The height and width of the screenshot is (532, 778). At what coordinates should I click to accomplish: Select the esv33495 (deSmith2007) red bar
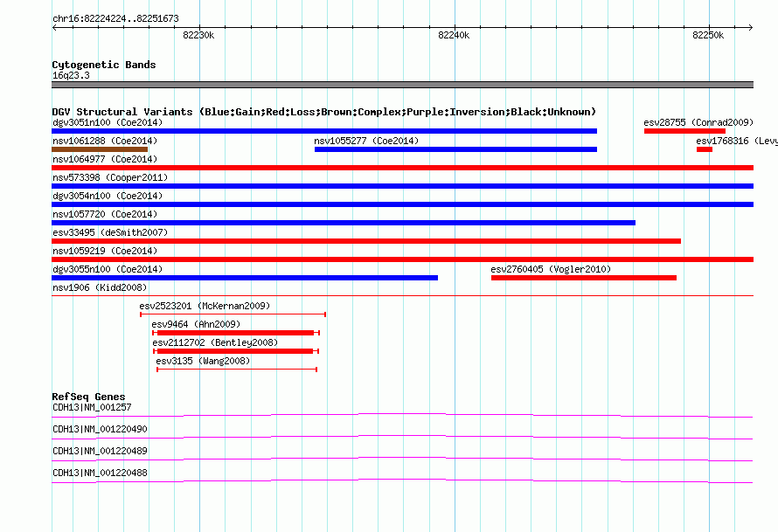pos(366,241)
